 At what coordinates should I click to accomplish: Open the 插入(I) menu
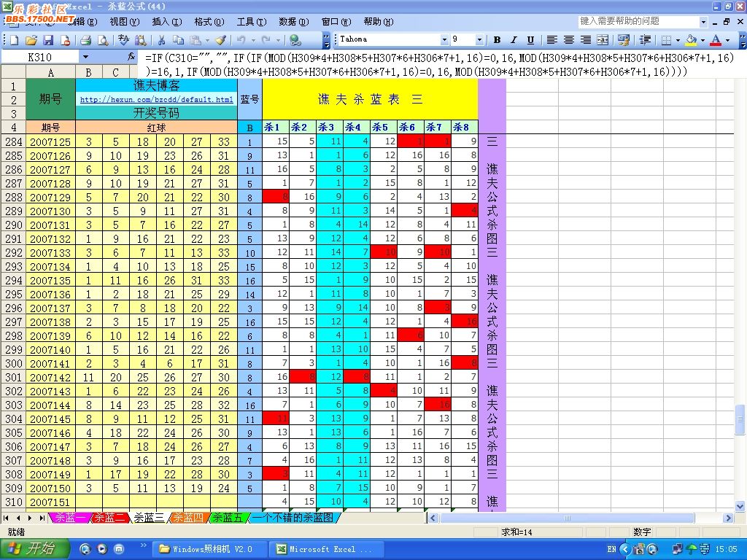click(x=167, y=22)
